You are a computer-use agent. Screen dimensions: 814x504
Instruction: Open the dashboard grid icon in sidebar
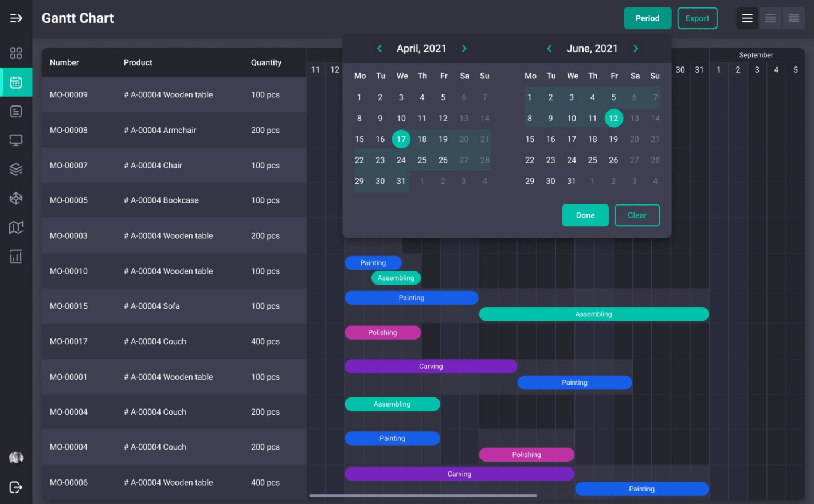point(16,53)
